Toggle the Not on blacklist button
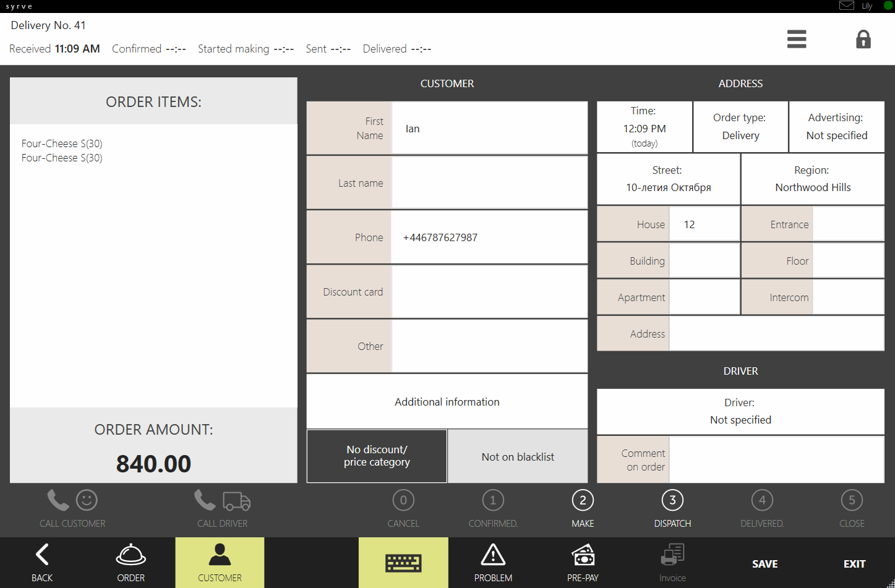The width and height of the screenshot is (895, 588). (518, 456)
